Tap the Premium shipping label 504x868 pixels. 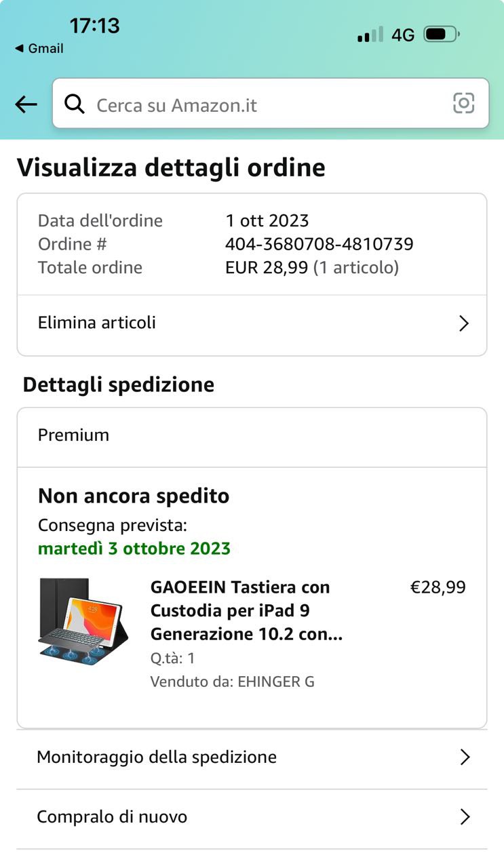[x=73, y=435]
